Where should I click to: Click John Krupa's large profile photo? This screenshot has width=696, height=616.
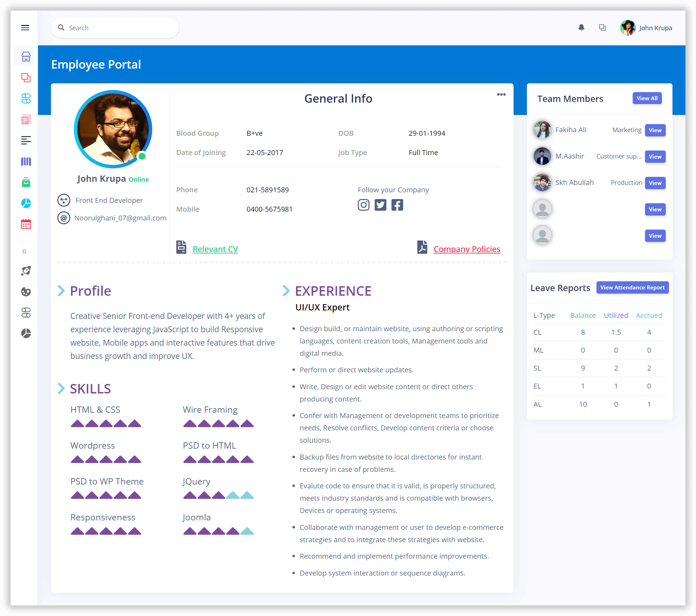point(113,129)
